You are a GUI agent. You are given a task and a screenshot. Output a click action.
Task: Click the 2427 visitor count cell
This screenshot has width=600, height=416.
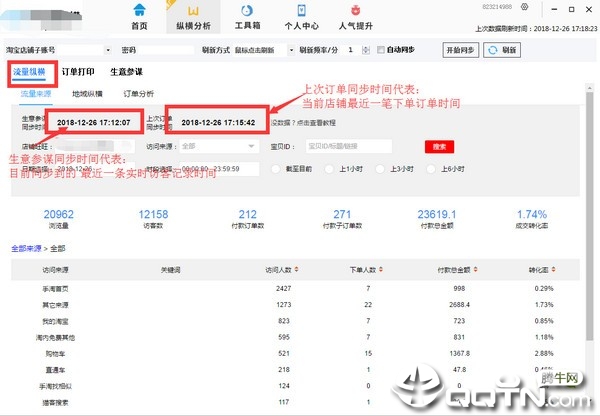tap(284, 289)
